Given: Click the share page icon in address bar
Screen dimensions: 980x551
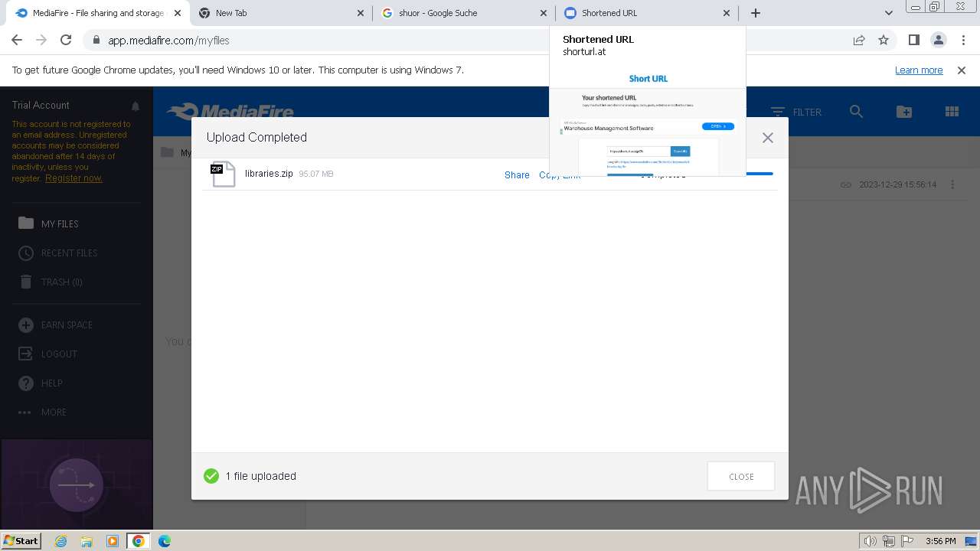Looking at the screenshot, I should (x=859, y=40).
